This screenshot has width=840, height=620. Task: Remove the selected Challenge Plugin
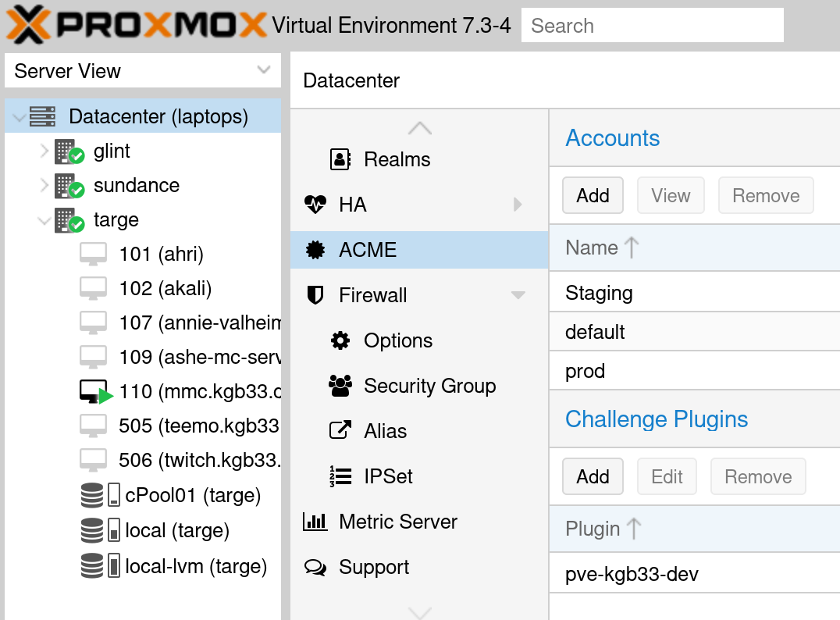point(757,476)
